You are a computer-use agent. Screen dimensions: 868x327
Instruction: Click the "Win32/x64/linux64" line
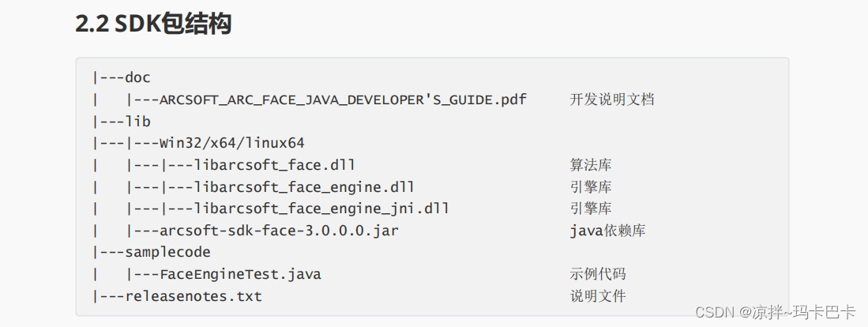[232, 143]
